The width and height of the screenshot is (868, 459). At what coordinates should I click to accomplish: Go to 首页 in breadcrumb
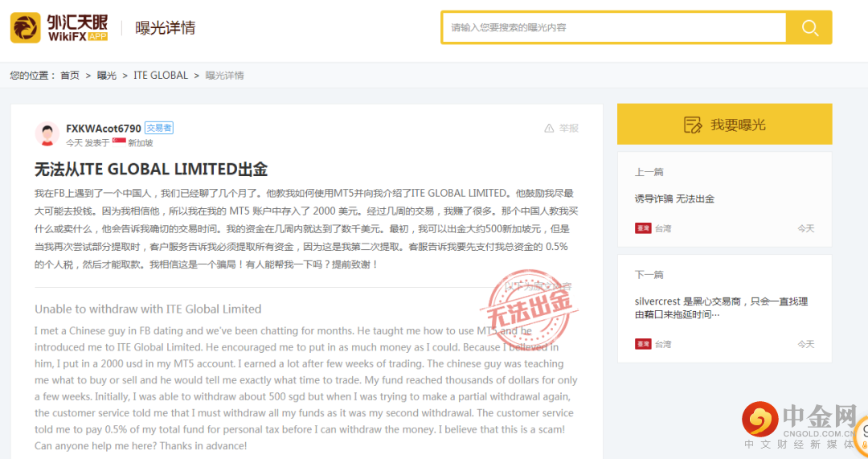coord(70,76)
